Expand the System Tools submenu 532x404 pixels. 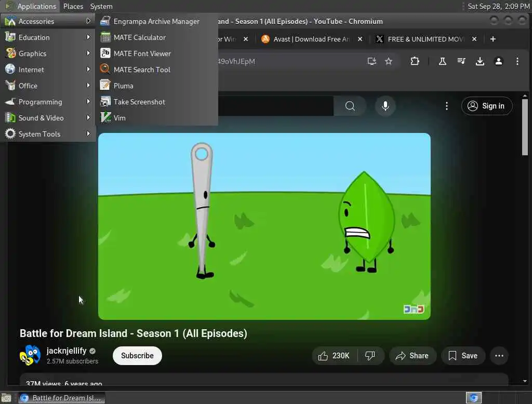tap(47, 134)
